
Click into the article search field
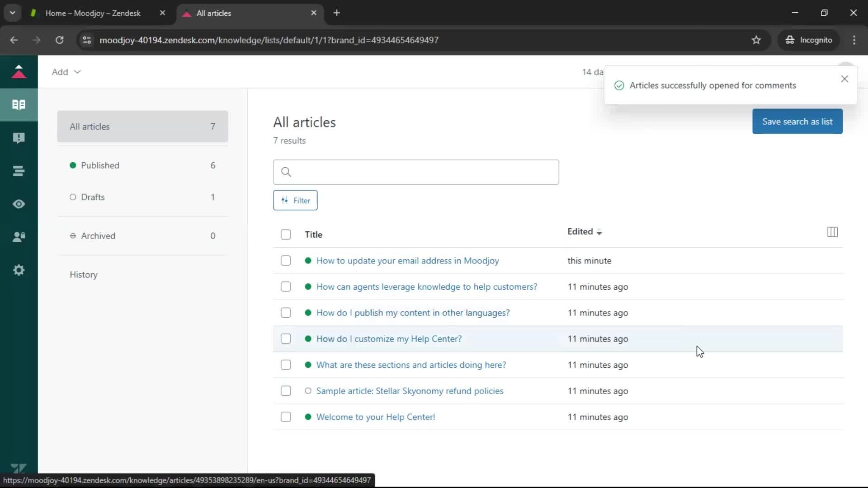coord(416,172)
